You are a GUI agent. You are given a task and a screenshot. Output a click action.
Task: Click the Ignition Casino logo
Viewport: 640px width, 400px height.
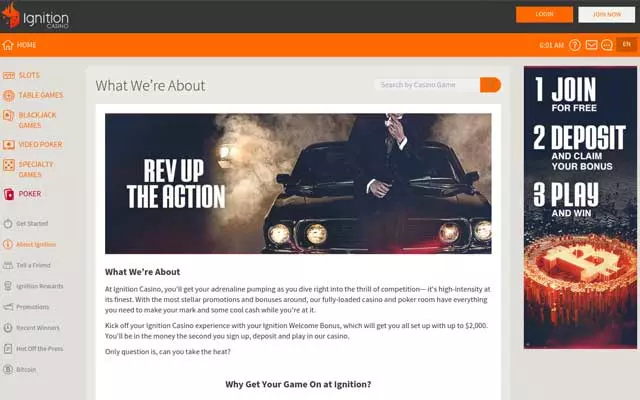(x=35, y=16)
